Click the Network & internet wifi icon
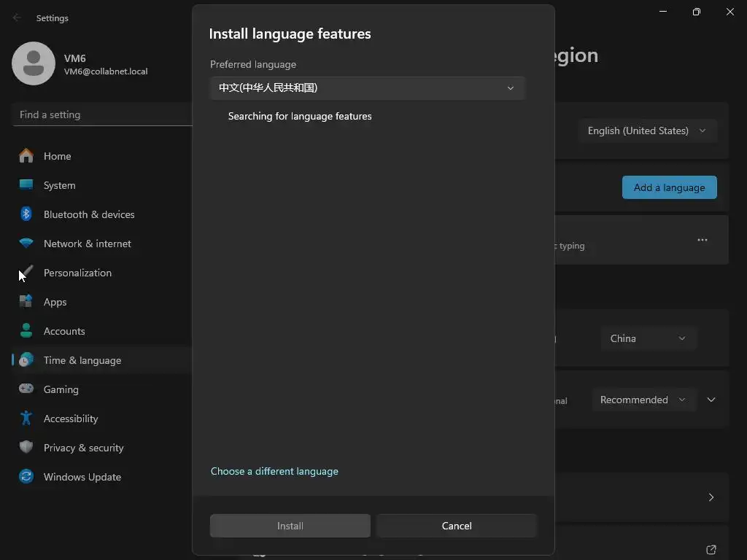 pyautogui.click(x=26, y=244)
